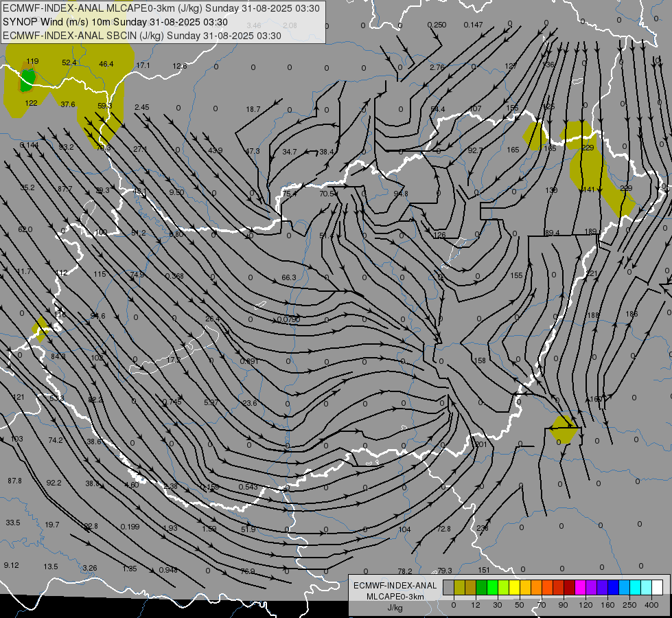Click the map value 75.4

pyautogui.click(x=289, y=194)
